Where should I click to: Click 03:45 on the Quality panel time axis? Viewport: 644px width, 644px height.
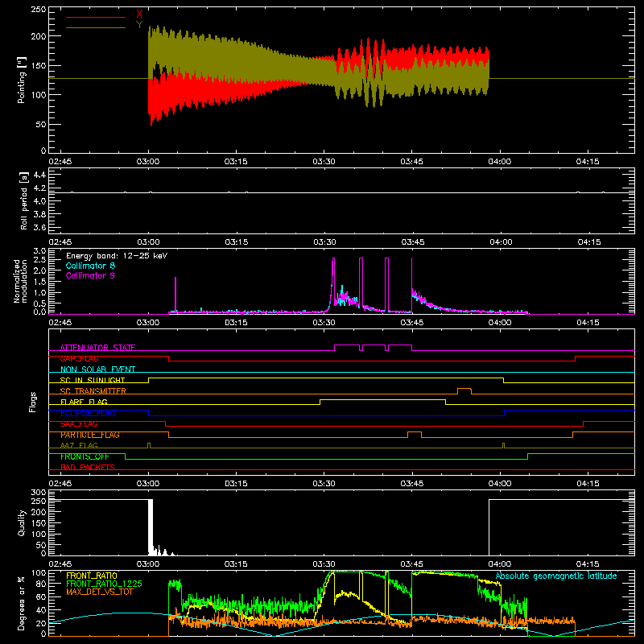411,564
